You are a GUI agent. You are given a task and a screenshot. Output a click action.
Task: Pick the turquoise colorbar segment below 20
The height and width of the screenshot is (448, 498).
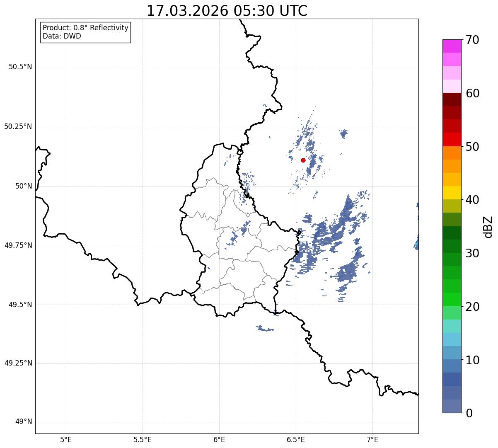(452, 326)
